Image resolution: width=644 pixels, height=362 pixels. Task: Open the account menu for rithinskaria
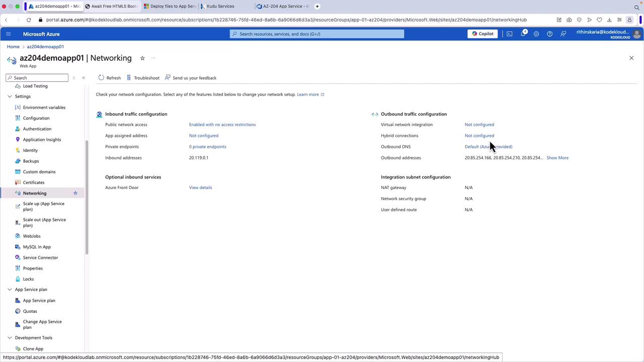click(x=608, y=34)
